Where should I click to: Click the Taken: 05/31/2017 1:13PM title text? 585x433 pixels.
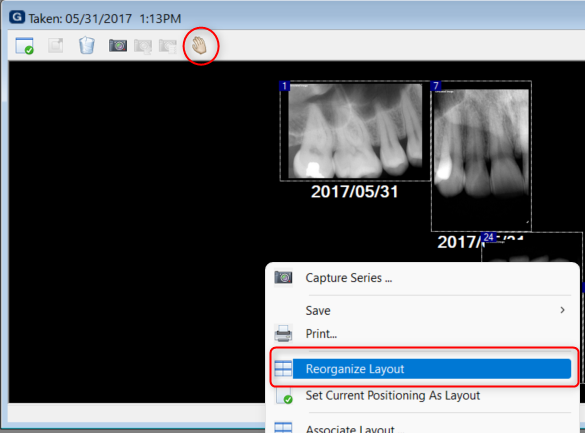tap(105, 18)
